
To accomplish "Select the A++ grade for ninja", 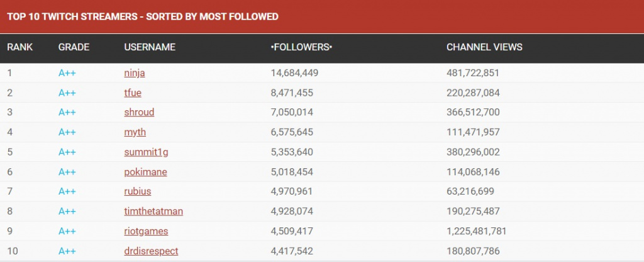I will (67, 73).
